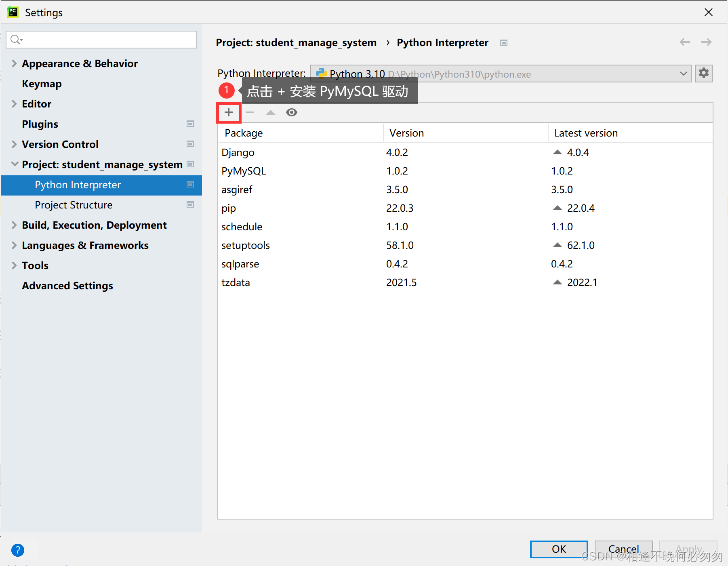Click project icon beside sidebar Python Interpreter
The height and width of the screenshot is (566, 728).
click(x=190, y=184)
